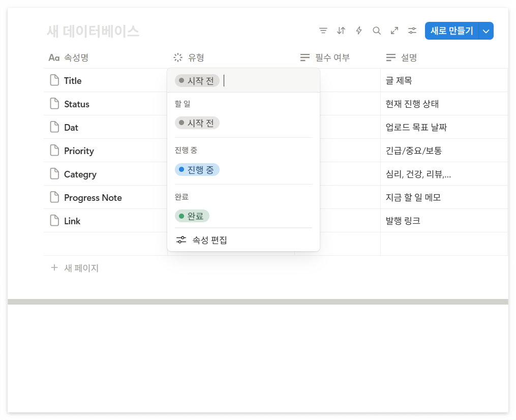This screenshot has height=420, width=516.
Task: Open the 필수 여부 column header
Action: [x=325, y=57]
